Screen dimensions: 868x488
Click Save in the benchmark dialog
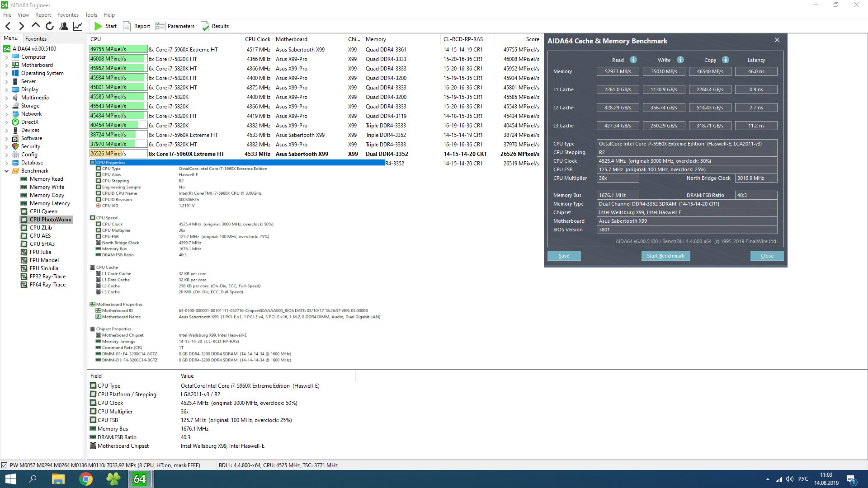pos(564,256)
